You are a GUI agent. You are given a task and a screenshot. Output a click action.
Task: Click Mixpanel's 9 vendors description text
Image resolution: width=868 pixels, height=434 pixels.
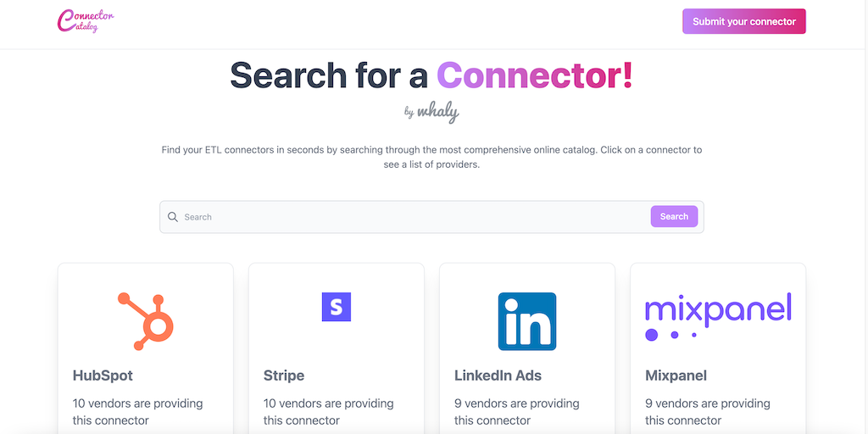coord(707,411)
